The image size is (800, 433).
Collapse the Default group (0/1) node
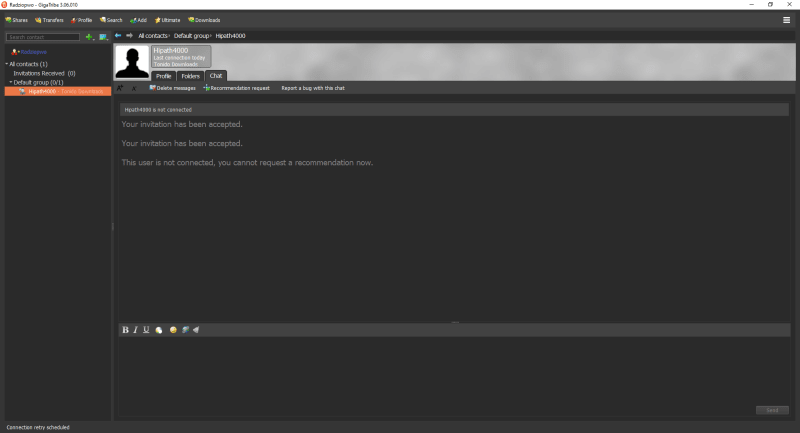pos(11,82)
